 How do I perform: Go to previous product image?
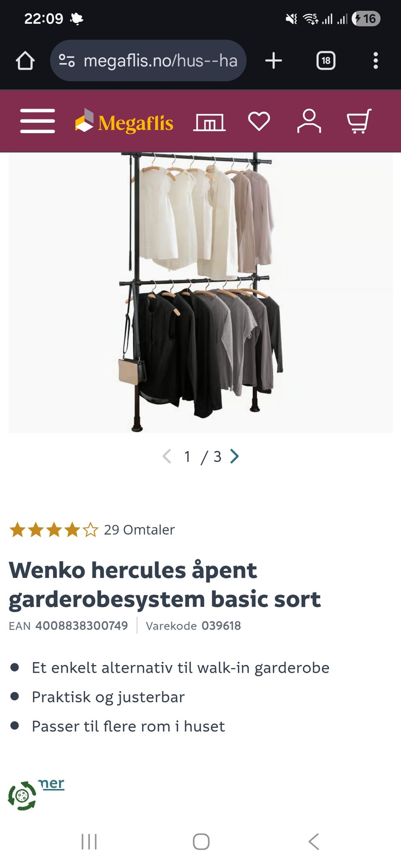click(x=167, y=456)
